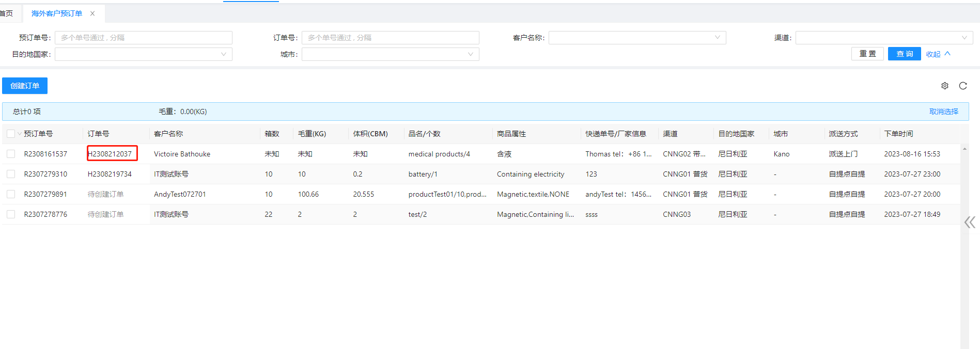Focus the 预订单号 input field

click(143, 38)
